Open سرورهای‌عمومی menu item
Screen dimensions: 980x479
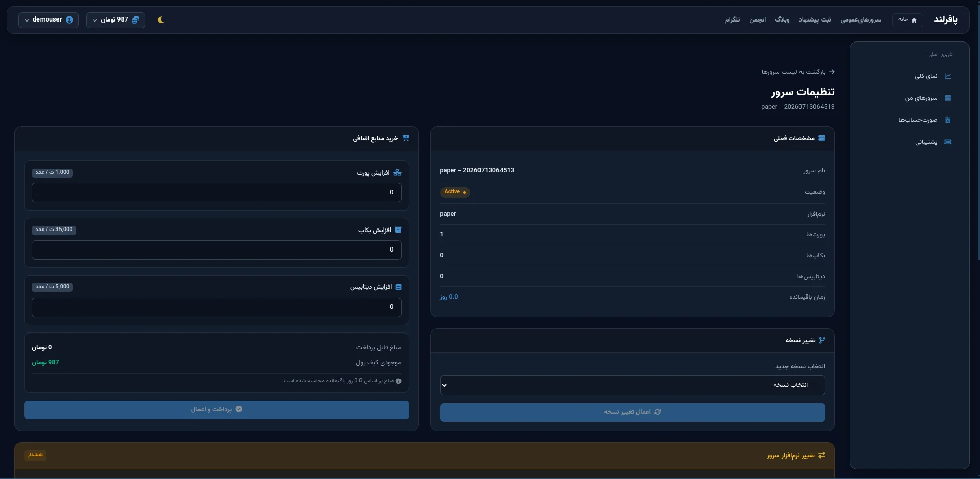pos(861,20)
